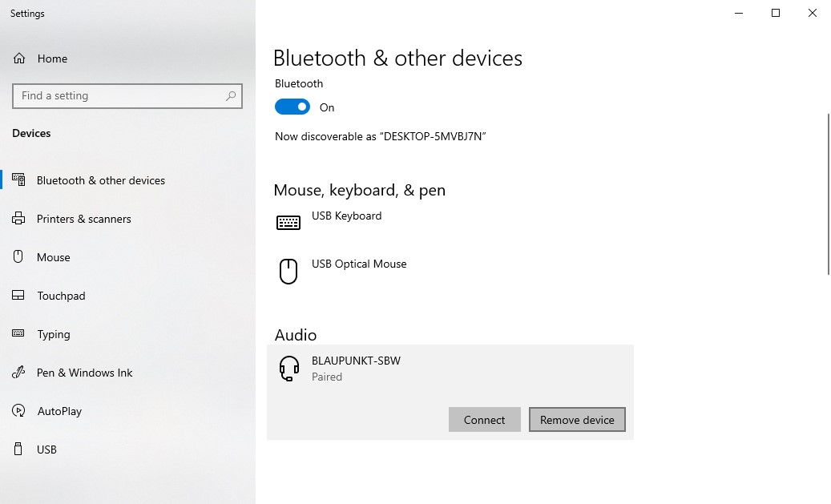Click the vertical scrollbar on the right
The image size is (831, 504).
(x=829, y=194)
